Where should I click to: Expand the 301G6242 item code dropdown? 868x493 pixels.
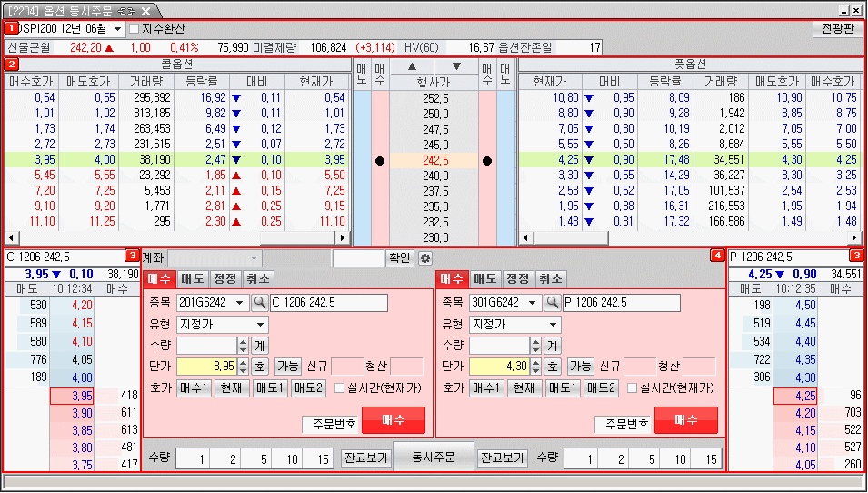tap(533, 303)
